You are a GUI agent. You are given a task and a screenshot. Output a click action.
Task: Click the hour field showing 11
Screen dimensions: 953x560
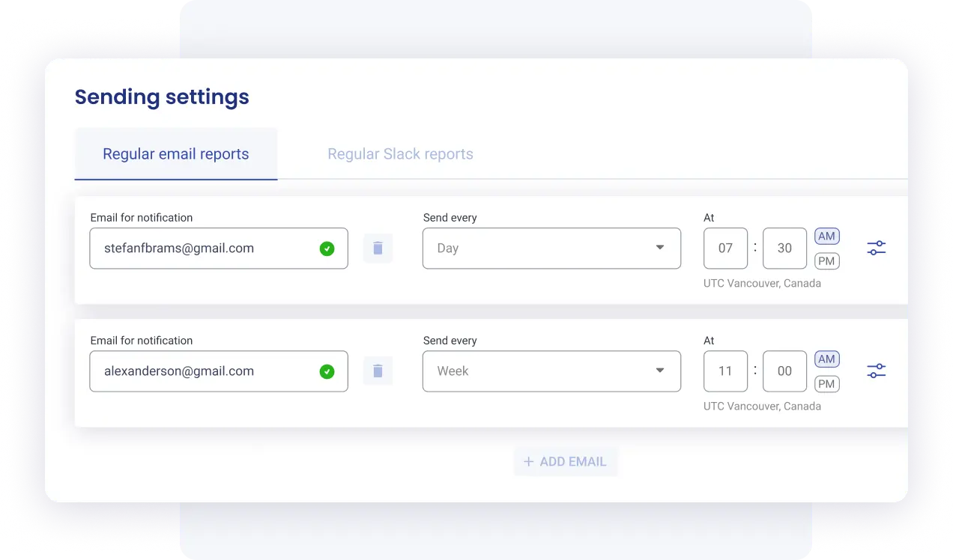coord(725,371)
